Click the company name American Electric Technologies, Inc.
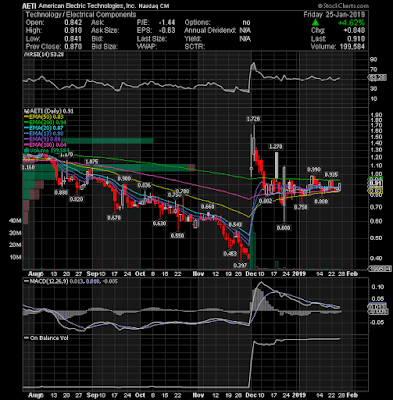 click(x=88, y=6)
